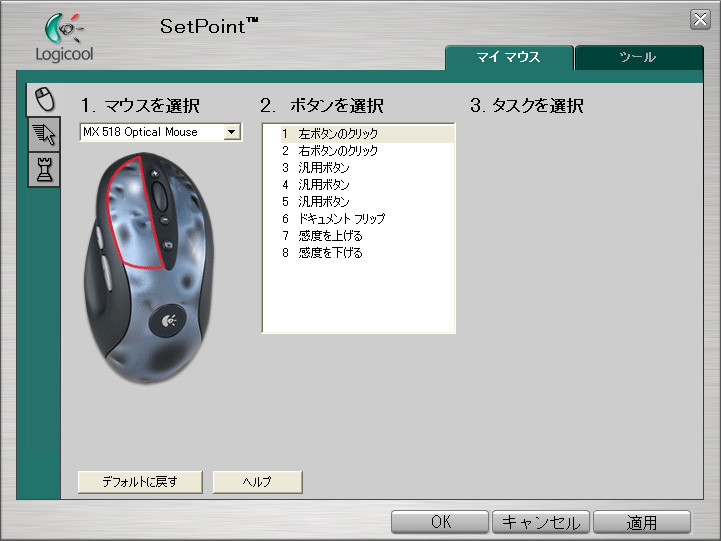Click the デフォルトに戻す button

pyautogui.click(x=140, y=482)
